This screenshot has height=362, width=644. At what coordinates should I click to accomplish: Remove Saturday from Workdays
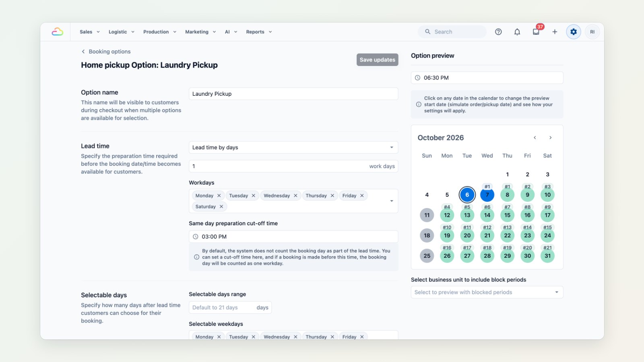(x=221, y=206)
